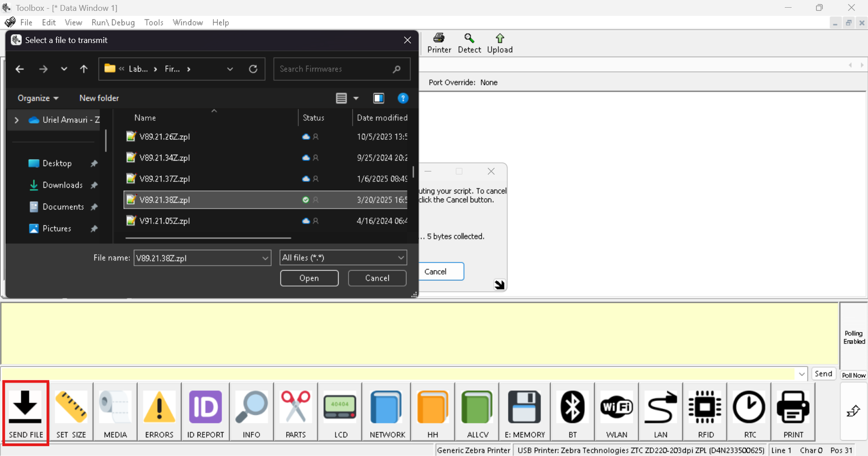Click the Detect printer icon
This screenshot has height=456, width=868.
point(469,43)
